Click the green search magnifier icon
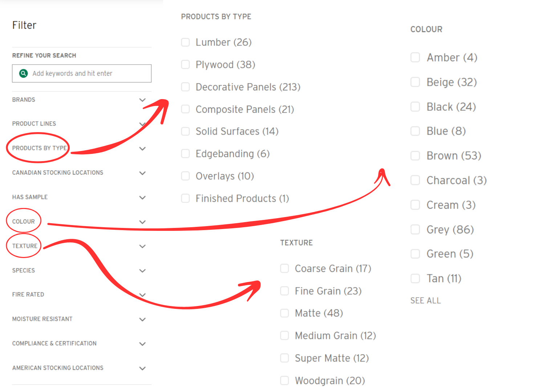The image size is (552, 392). click(24, 73)
